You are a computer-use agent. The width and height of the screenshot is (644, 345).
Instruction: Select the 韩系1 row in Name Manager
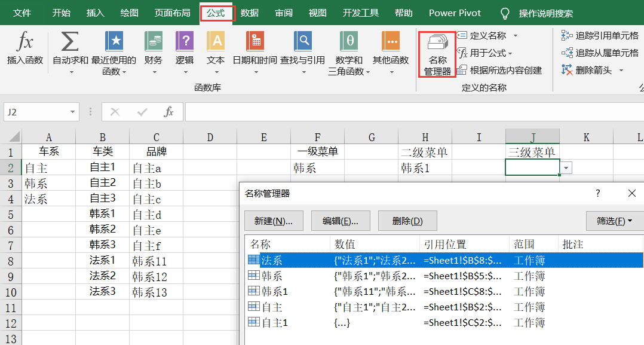(444, 292)
